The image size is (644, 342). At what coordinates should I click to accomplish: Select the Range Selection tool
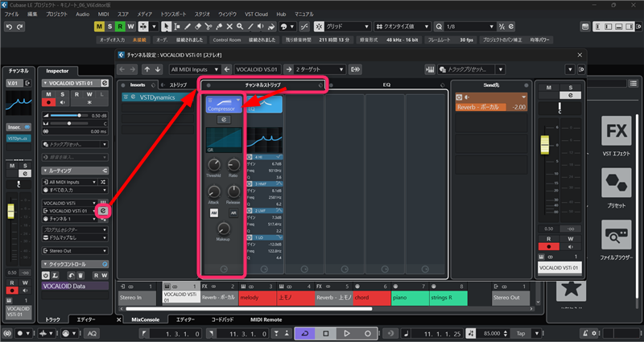click(177, 27)
